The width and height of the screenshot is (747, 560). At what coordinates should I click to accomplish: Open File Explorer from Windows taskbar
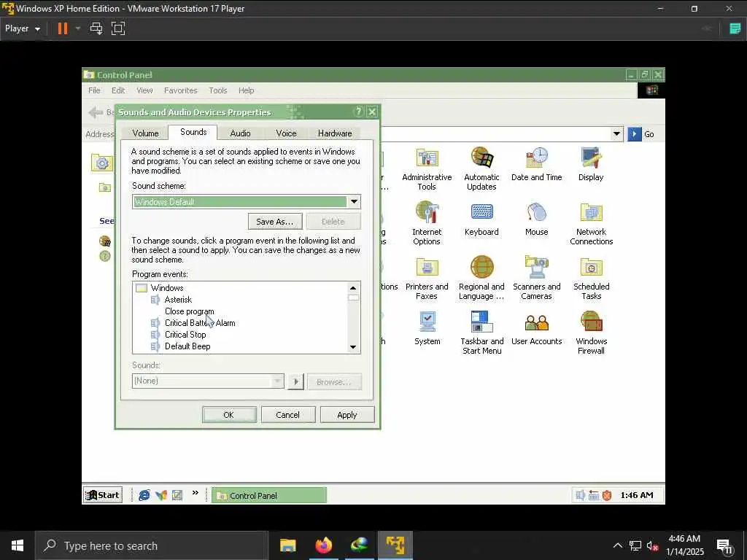click(x=287, y=545)
